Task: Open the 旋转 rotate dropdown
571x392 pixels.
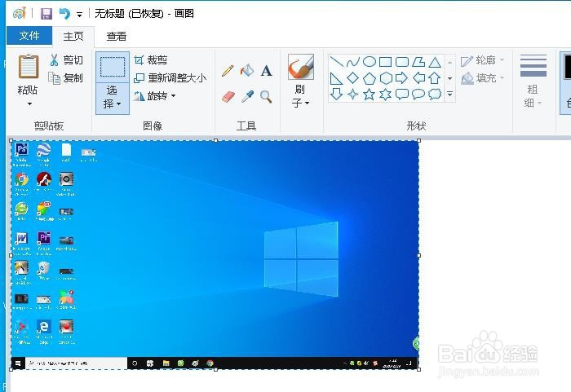Action: (x=154, y=96)
